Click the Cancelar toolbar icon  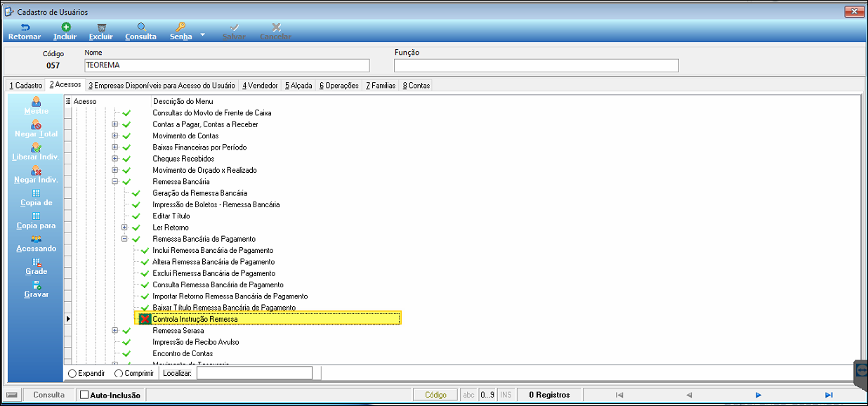(275, 27)
